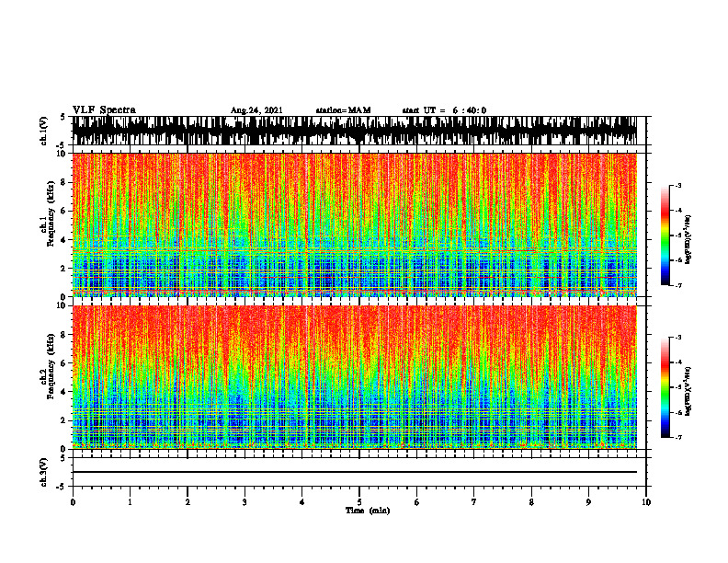This screenshot has height=563, width=728.
Task: Click the "4" minute tick on time axis
Action: (302, 502)
